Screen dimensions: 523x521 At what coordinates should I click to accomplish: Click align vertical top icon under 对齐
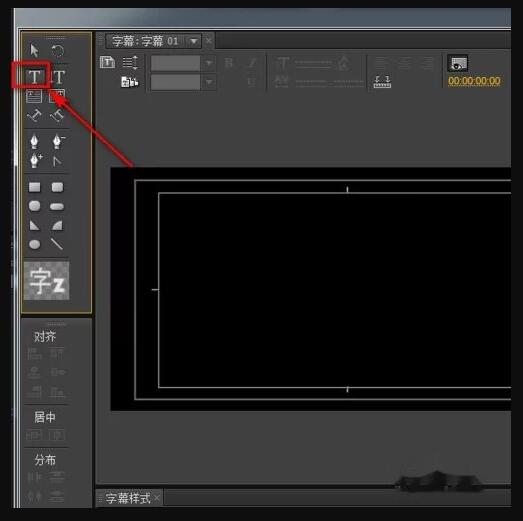point(57,354)
